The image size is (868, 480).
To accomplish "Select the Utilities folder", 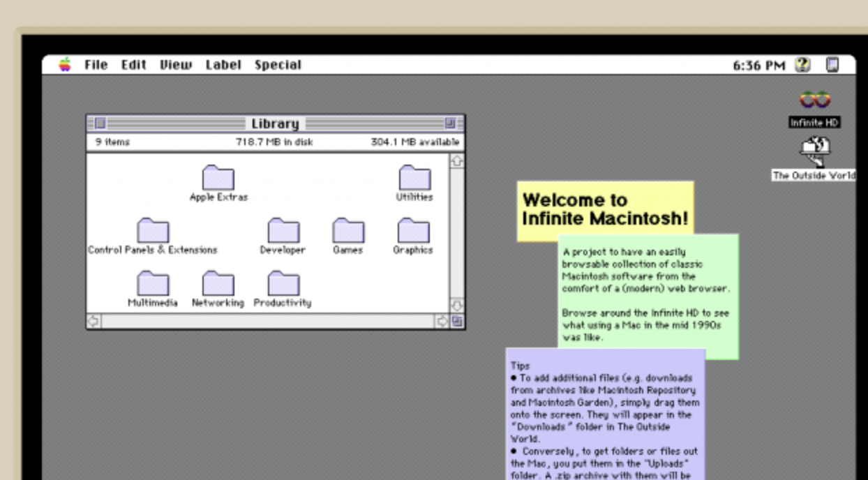I will [x=414, y=177].
